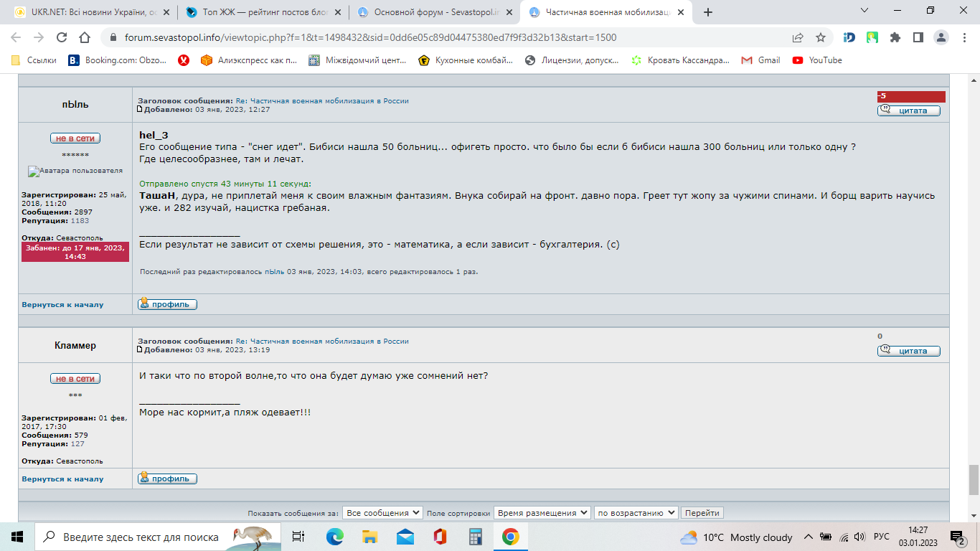
Task: Open browser extensions puzzle icon
Action: [895, 37]
